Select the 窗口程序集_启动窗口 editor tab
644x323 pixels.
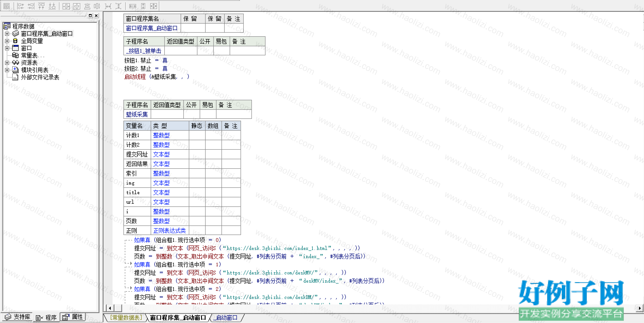[178, 317]
